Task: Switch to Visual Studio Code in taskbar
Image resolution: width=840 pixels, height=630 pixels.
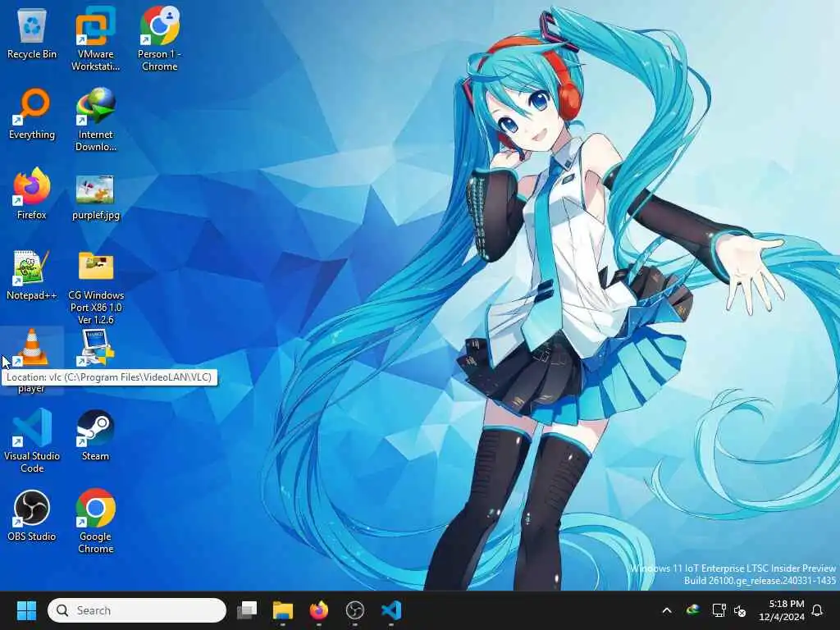Action: (391, 610)
